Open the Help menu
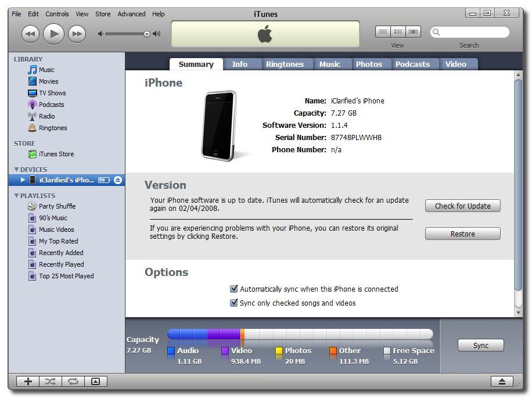 click(x=158, y=14)
